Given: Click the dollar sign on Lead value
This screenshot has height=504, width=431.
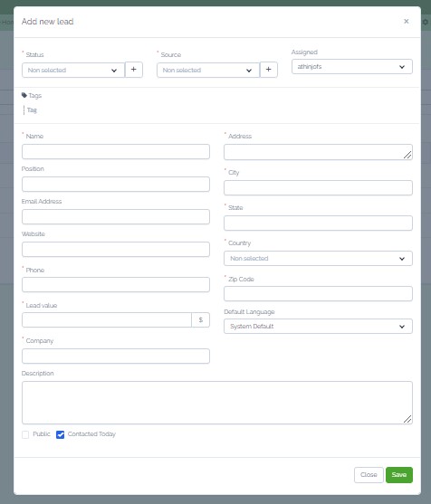Looking at the screenshot, I should click(201, 319).
